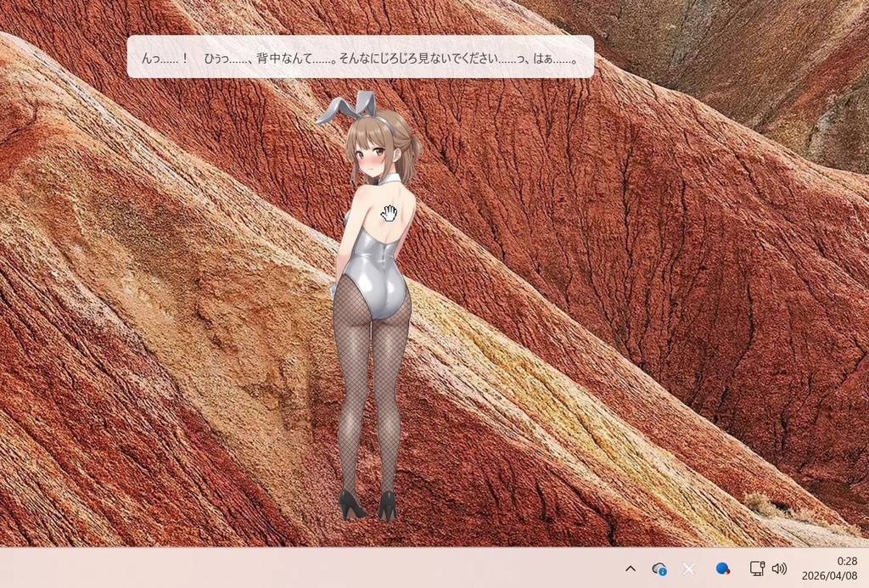Expand the hidden tray icons chevron

(x=631, y=568)
